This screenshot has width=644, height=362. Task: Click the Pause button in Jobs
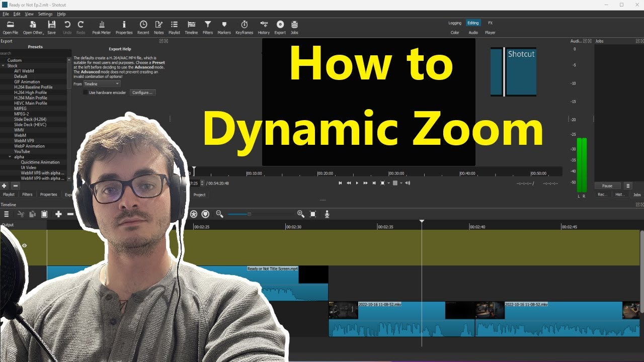[607, 186]
